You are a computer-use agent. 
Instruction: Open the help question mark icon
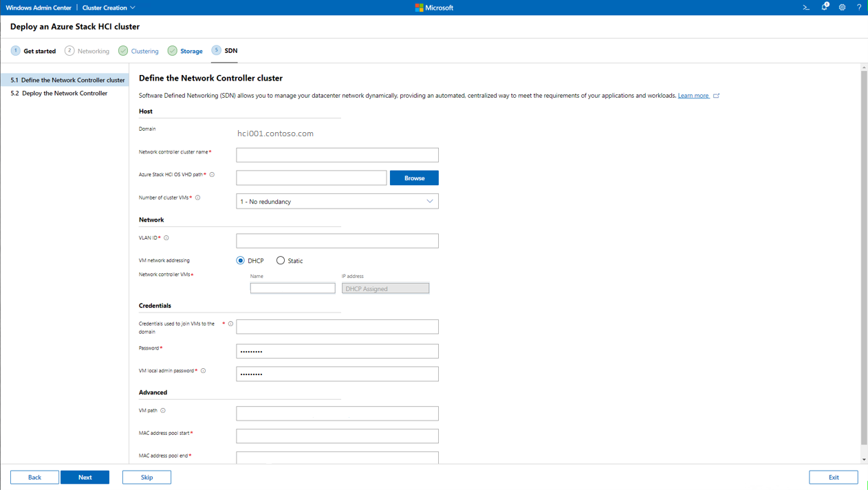[859, 8]
